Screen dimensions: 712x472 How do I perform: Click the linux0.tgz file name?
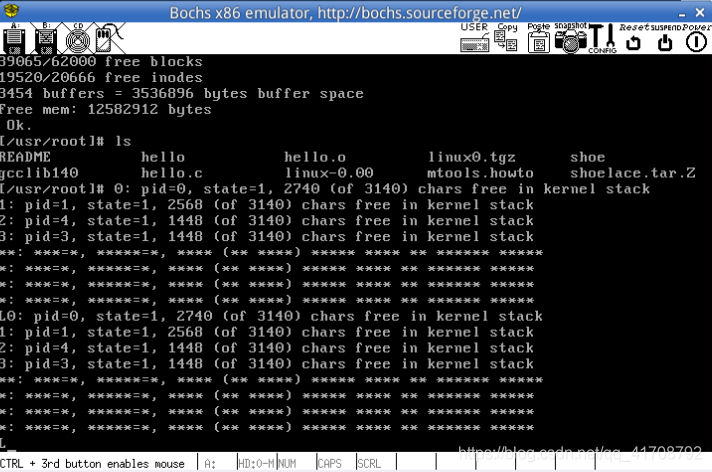pos(472,157)
